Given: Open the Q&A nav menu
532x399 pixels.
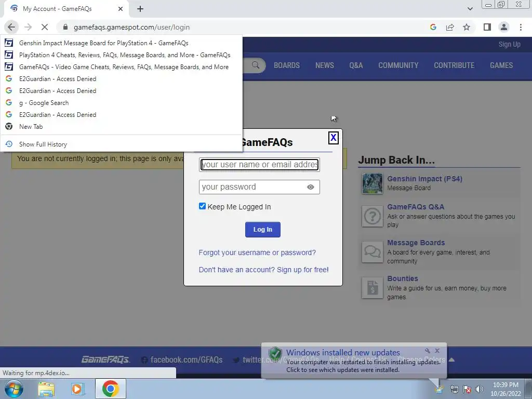Looking at the screenshot, I should [x=356, y=65].
